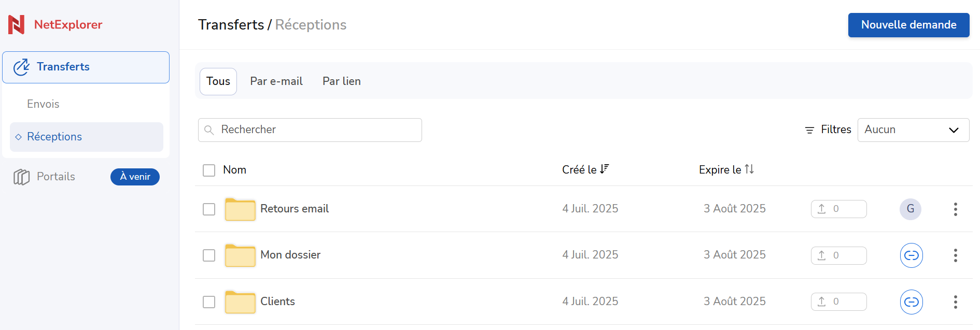Switch to the Par e-mail tab

pyautogui.click(x=276, y=81)
